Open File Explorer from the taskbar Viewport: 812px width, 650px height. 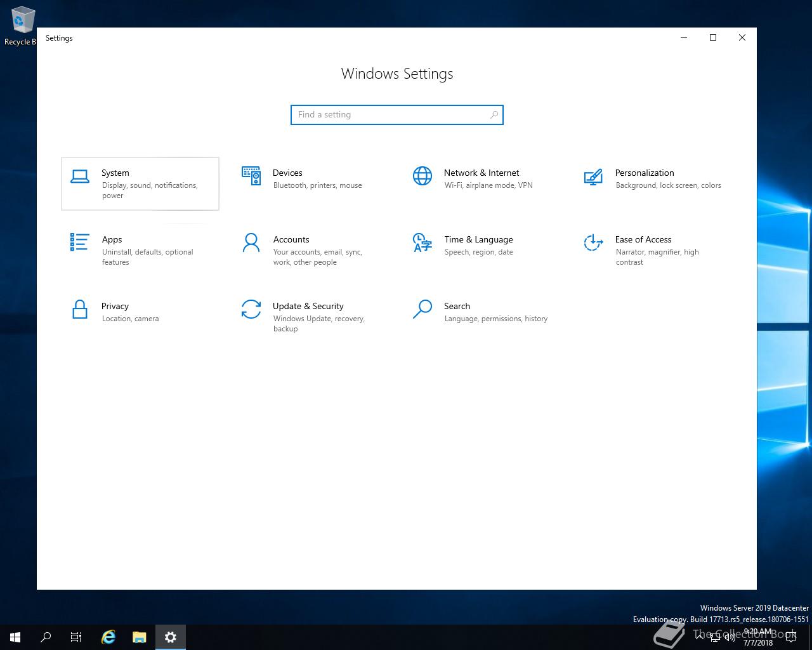pyautogui.click(x=139, y=637)
